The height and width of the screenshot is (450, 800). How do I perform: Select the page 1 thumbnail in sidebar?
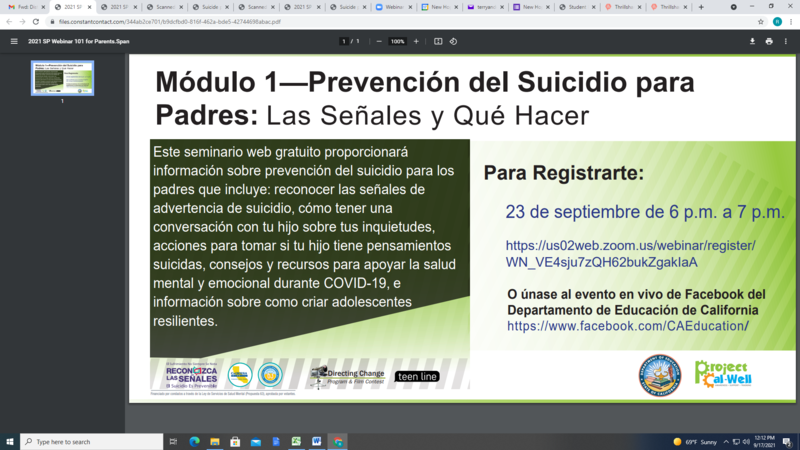click(x=62, y=78)
